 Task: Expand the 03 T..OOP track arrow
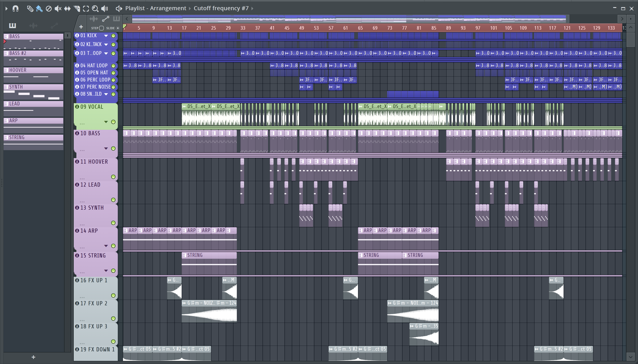(x=106, y=53)
